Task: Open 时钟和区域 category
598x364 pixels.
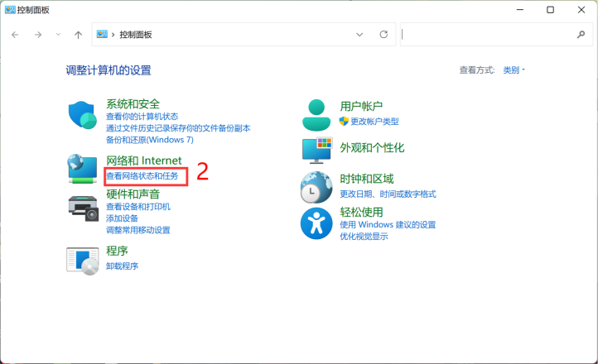Action: [x=367, y=179]
